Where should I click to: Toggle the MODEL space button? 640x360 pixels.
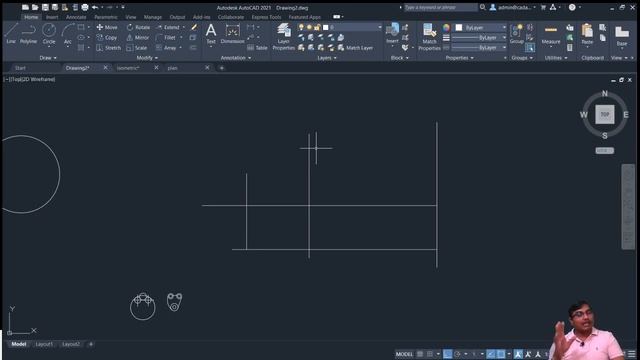(404, 354)
